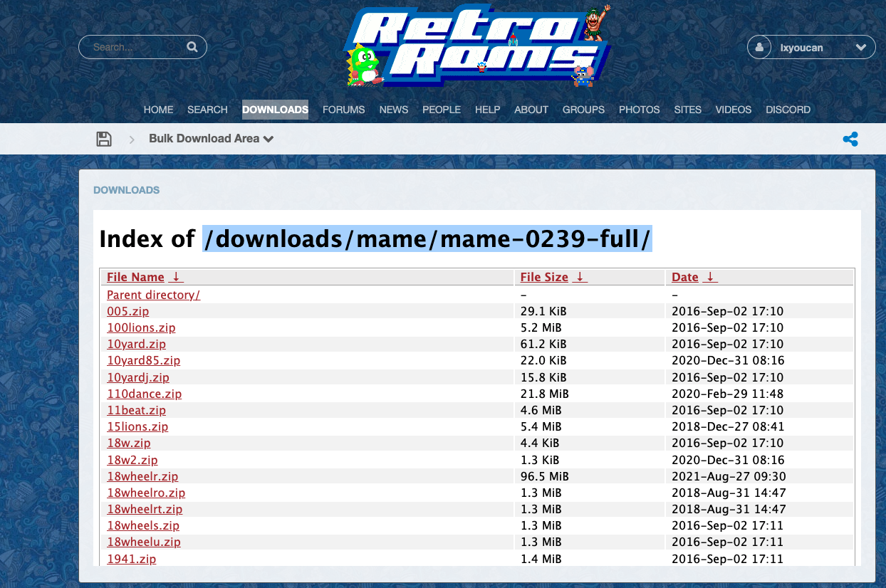Download 100lions.zip

pos(141,327)
